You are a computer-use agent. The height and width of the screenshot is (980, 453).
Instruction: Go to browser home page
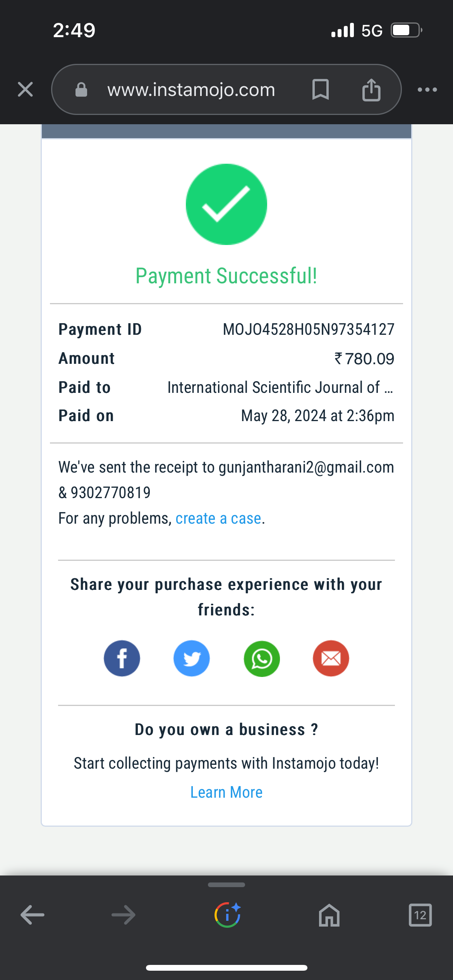329,915
